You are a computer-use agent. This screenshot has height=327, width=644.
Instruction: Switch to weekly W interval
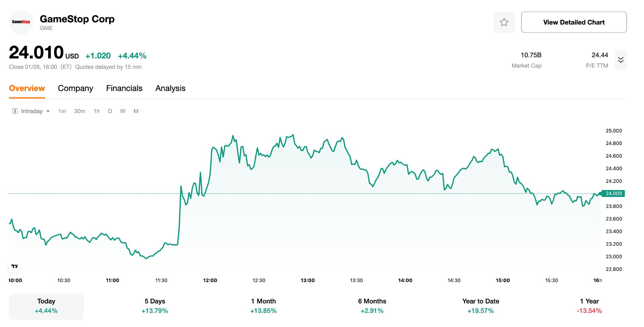coord(123,111)
